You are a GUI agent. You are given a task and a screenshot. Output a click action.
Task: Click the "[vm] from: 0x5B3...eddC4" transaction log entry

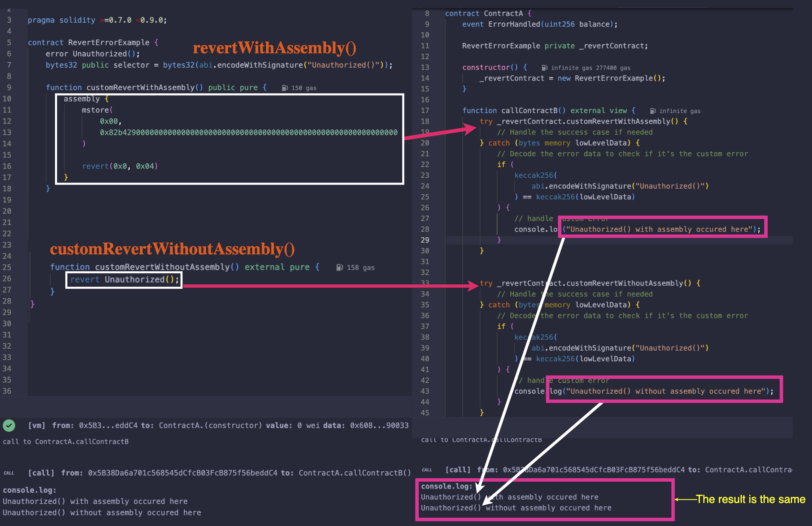tap(218, 426)
